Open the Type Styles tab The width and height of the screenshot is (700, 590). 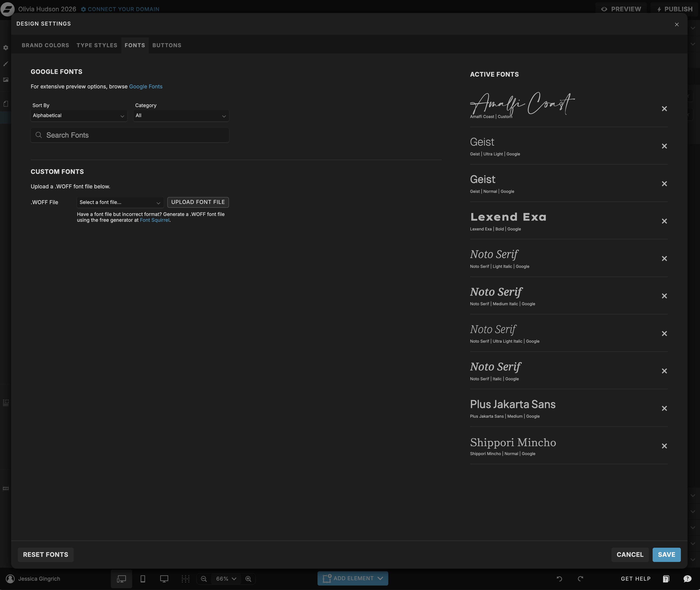click(x=97, y=45)
